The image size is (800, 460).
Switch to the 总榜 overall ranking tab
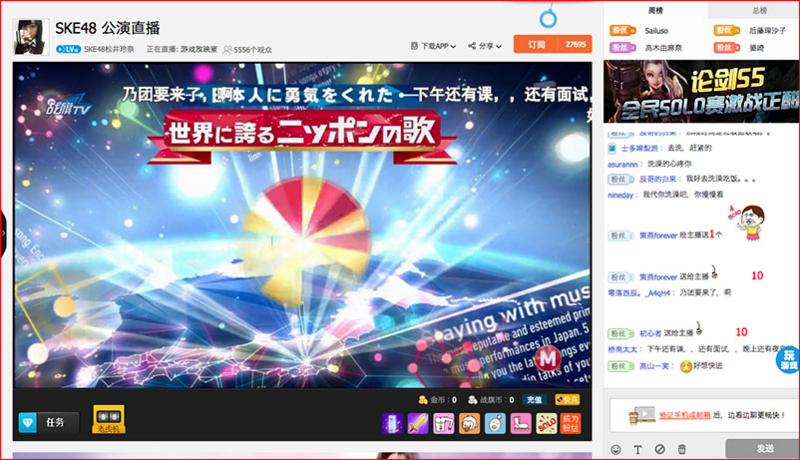(759, 10)
